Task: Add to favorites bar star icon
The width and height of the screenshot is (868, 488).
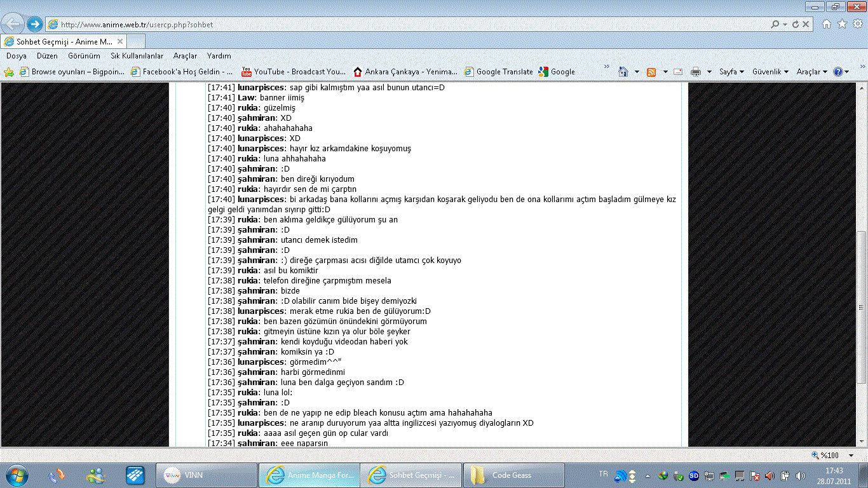Action: pos(9,72)
